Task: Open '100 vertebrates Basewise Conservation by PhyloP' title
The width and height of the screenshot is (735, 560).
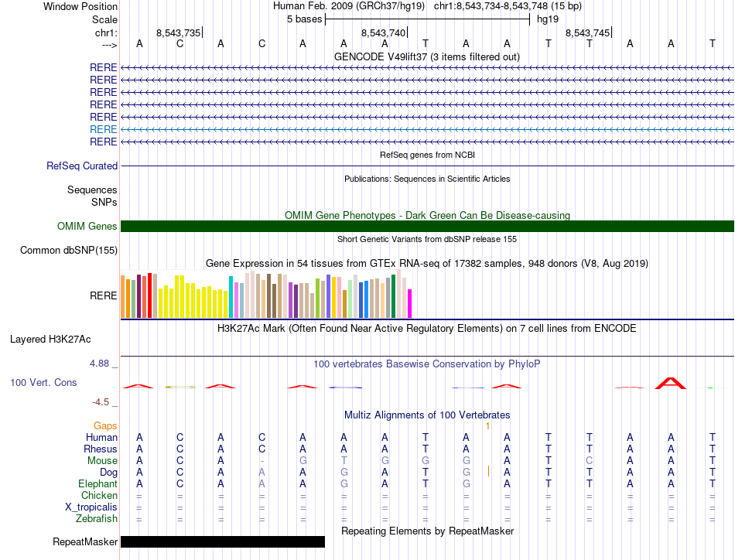Action: tap(427, 364)
